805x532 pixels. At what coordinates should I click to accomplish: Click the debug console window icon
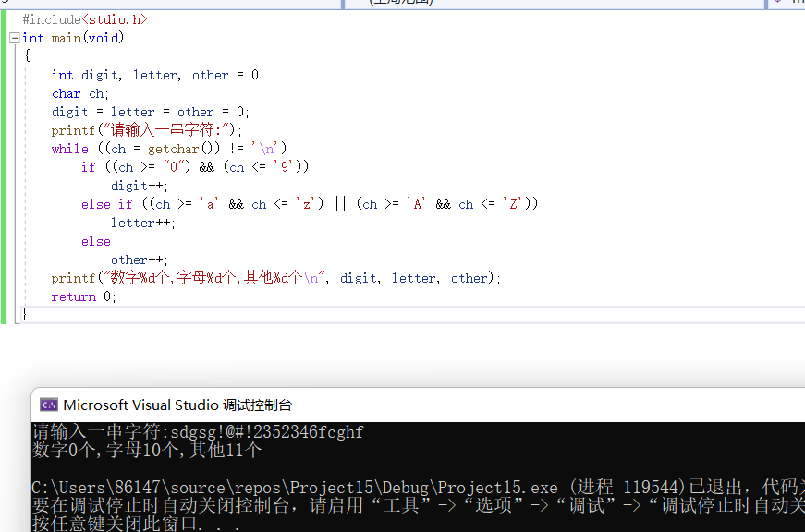click(x=49, y=405)
